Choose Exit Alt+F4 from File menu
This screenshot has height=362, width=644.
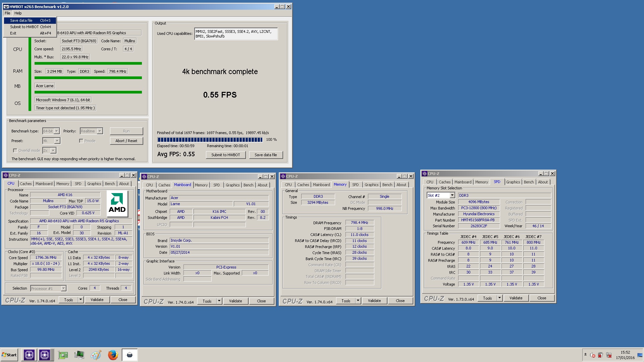pos(30,33)
